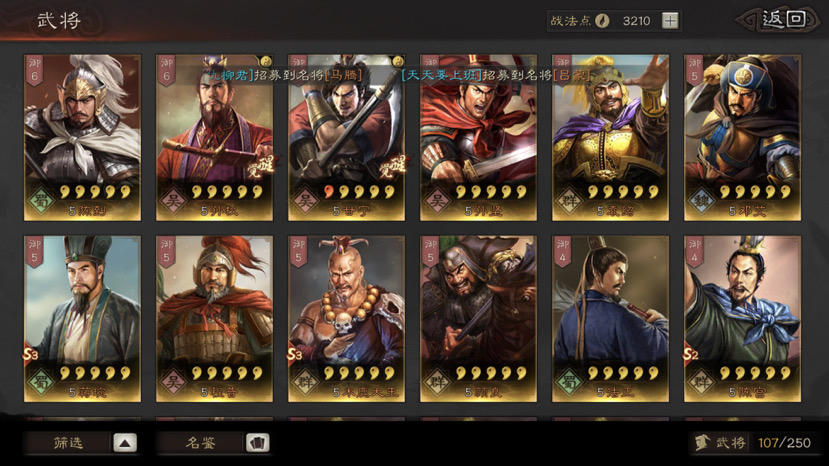Select the 木鹿大王 general card

(x=346, y=319)
